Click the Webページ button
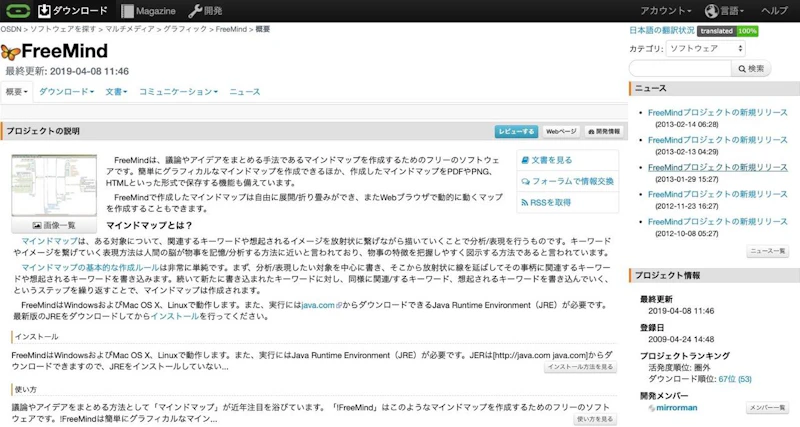 [561, 132]
